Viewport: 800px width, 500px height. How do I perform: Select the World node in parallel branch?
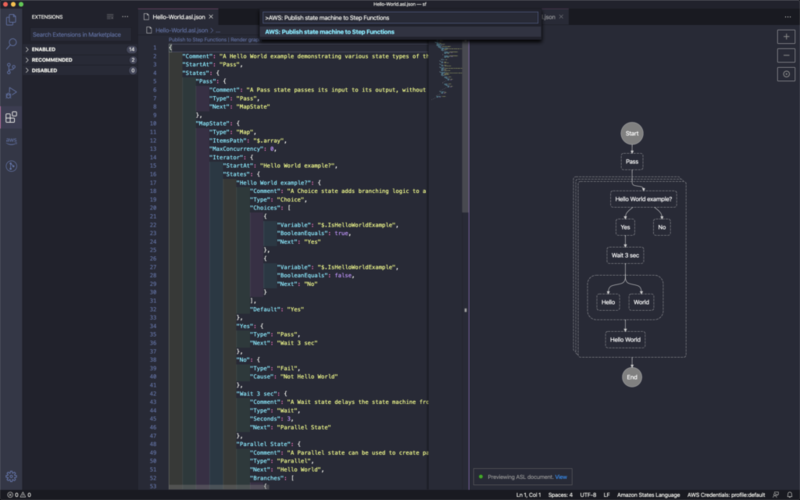[641, 302]
